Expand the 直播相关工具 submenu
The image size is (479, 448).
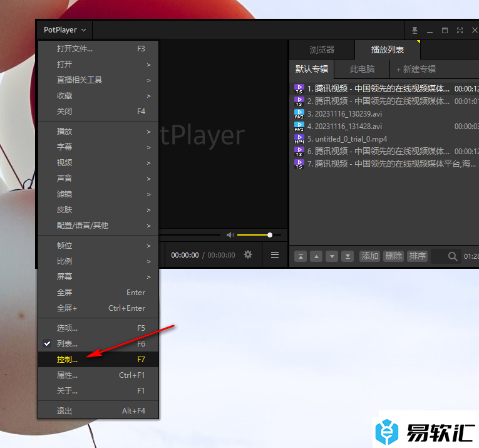[98, 80]
